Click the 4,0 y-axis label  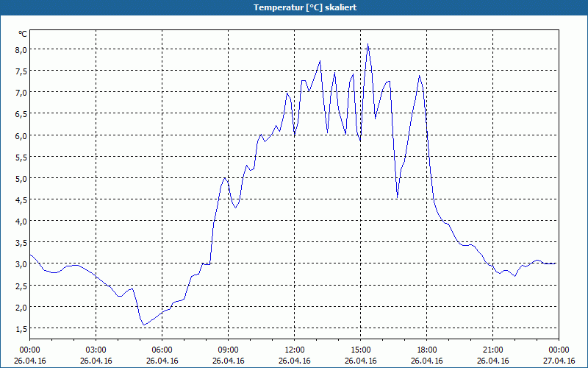(21, 222)
